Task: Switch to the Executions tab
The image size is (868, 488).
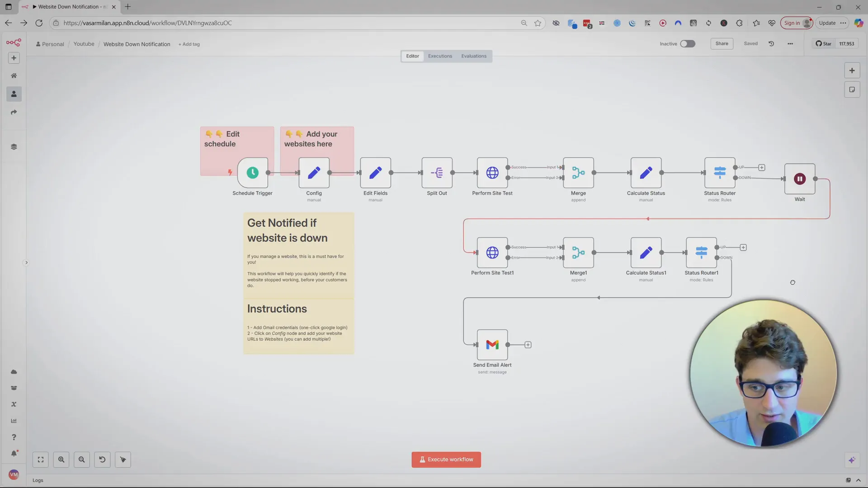Action: click(440, 56)
